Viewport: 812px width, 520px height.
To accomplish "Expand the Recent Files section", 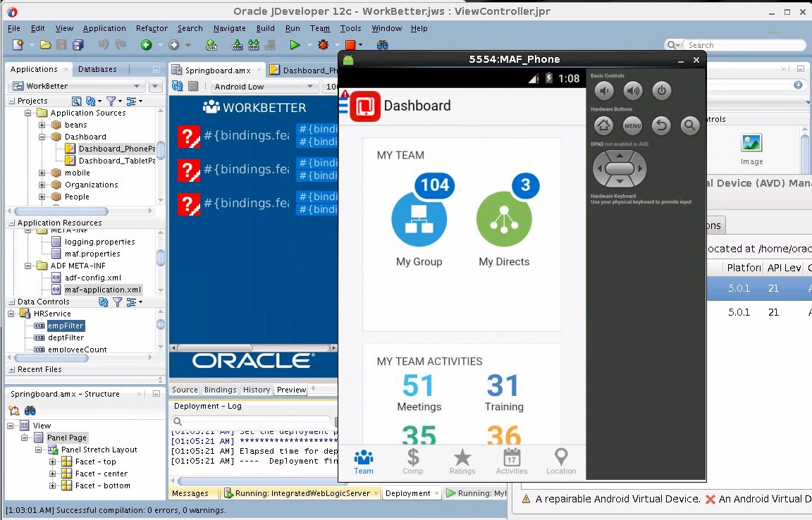I will [x=12, y=369].
